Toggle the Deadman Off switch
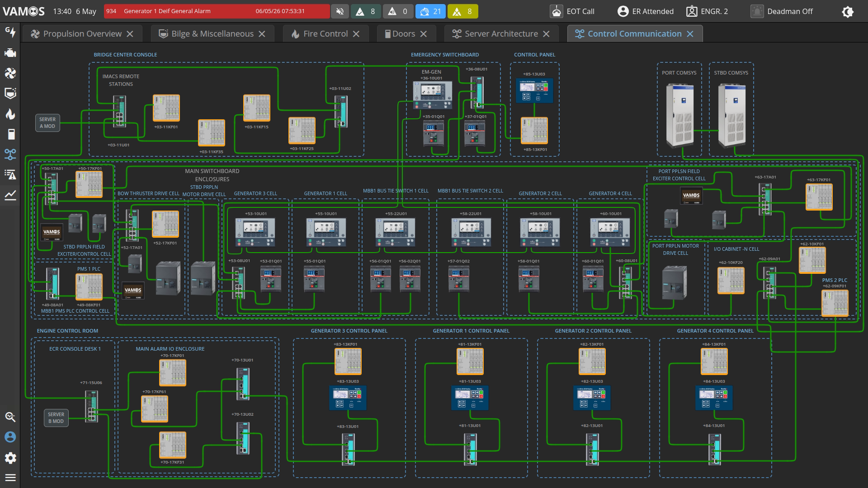 point(781,11)
